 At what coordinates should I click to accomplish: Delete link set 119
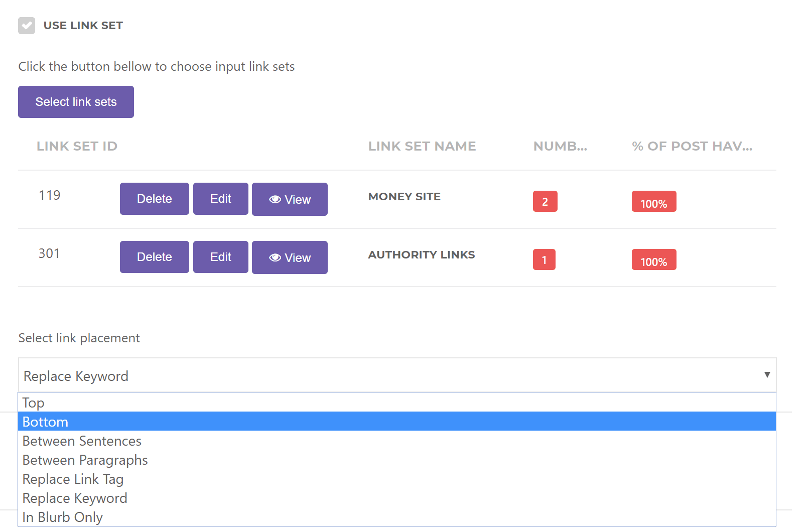[154, 199]
